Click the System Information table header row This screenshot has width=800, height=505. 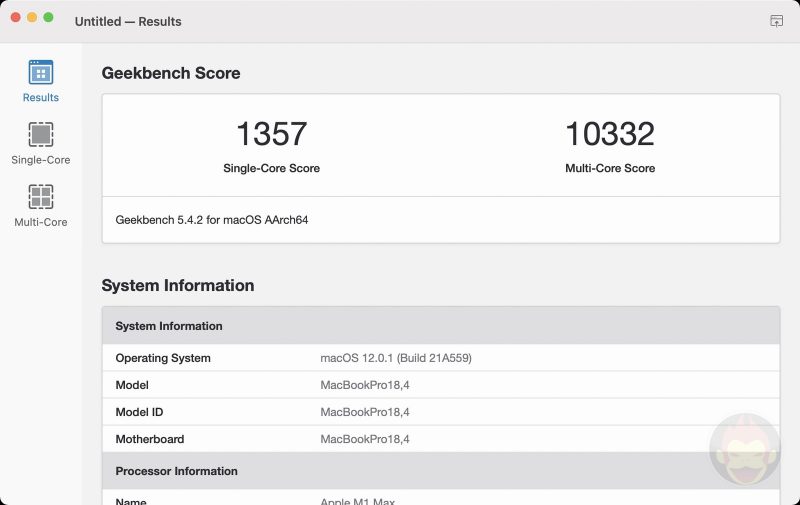coord(441,325)
